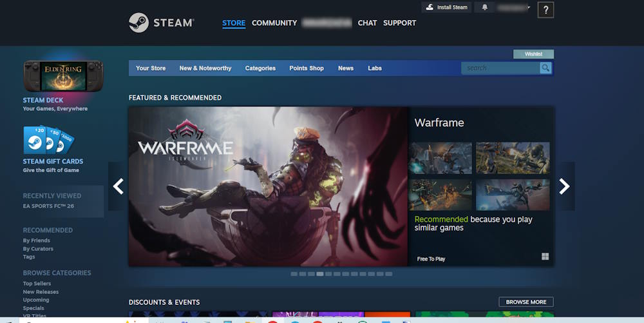Open the STEAM GIFT CARDS link
Viewport: 644px width, 323px height.
click(x=53, y=161)
